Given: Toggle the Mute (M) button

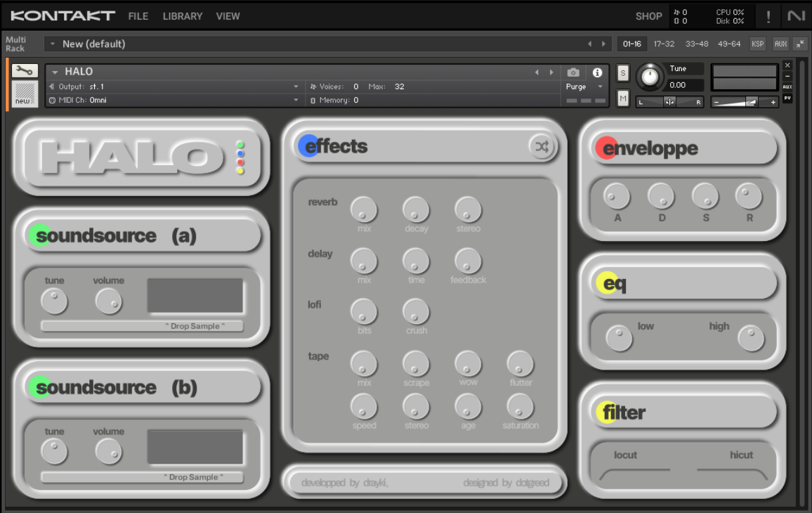Looking at the screenshot, I should [x=623, y=99].
